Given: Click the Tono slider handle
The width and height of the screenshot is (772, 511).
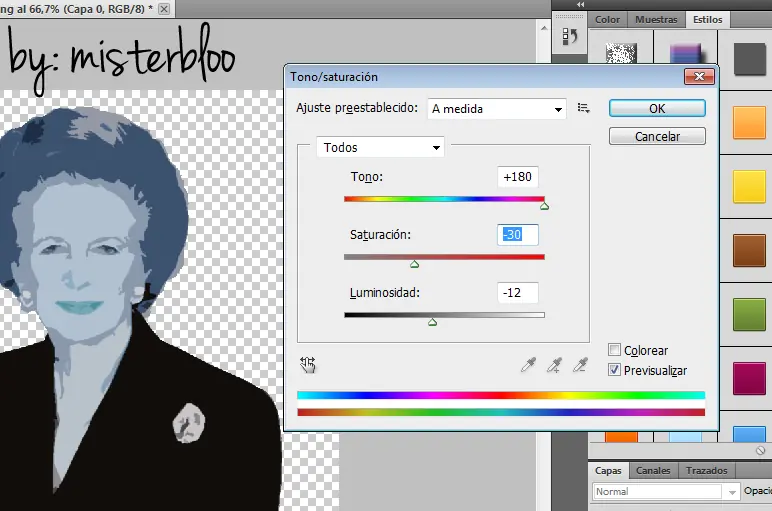Looking at the screenshot, I should pos(544,206).
